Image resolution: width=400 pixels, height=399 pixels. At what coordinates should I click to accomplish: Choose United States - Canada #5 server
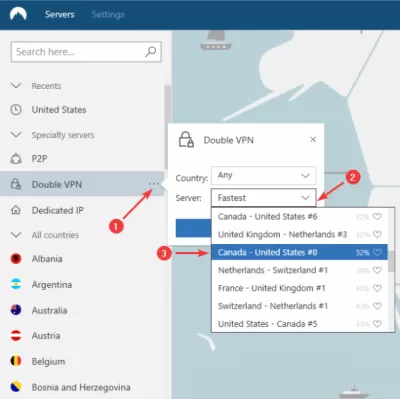pos(299,324)
